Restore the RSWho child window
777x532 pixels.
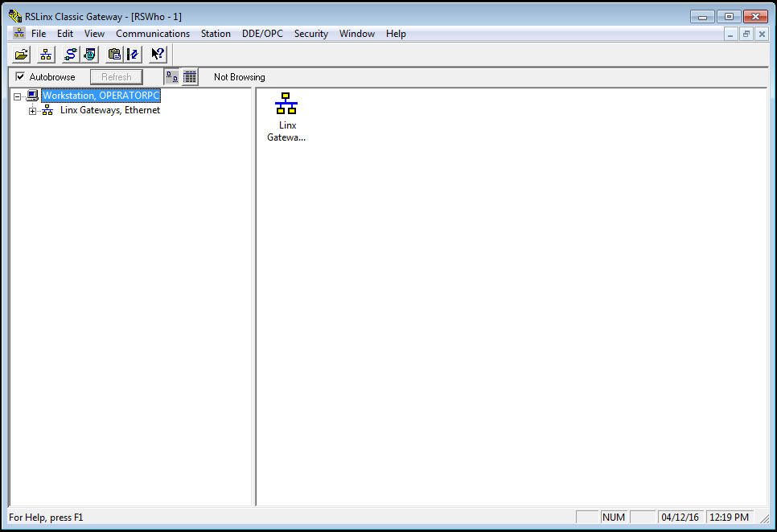(x=746, y=34)
